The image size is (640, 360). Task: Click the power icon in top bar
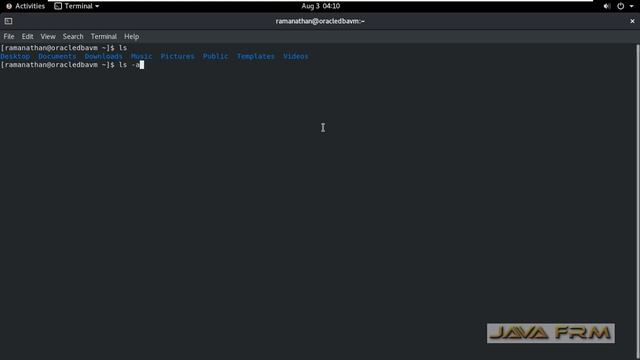(620, 6)
